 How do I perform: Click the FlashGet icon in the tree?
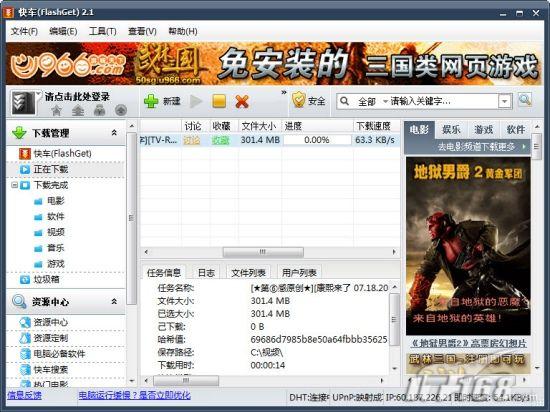25,154
